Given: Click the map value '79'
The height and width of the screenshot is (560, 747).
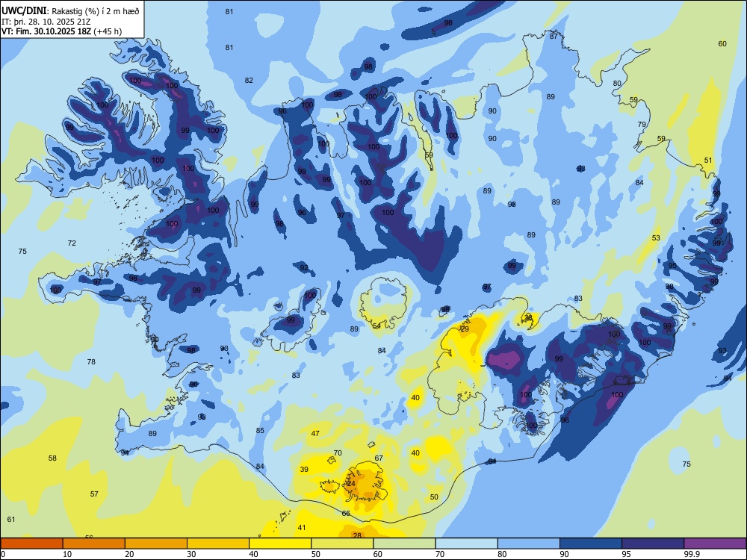Looking at the screenshot, I should coord(642,124).
